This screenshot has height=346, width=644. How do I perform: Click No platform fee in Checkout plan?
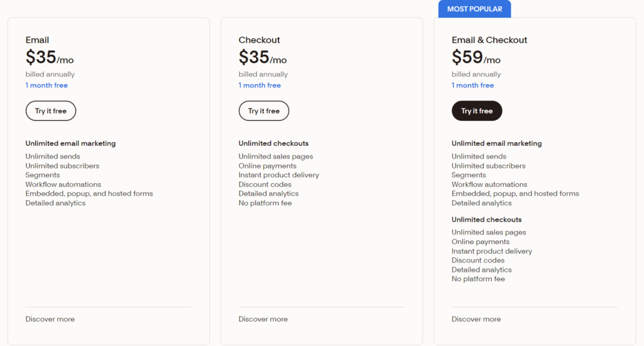coord(265,203)
